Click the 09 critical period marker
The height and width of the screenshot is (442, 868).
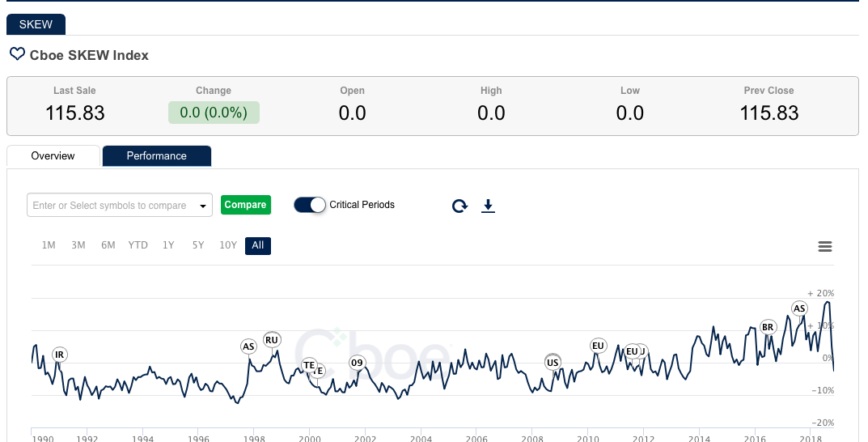pyautogui.click(x=357, y=363)
